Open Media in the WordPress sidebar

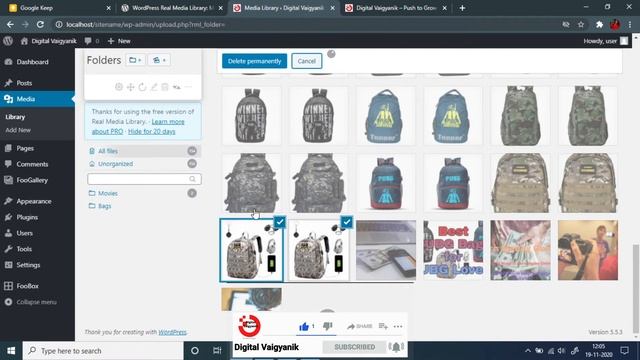(x=37, y=99)
